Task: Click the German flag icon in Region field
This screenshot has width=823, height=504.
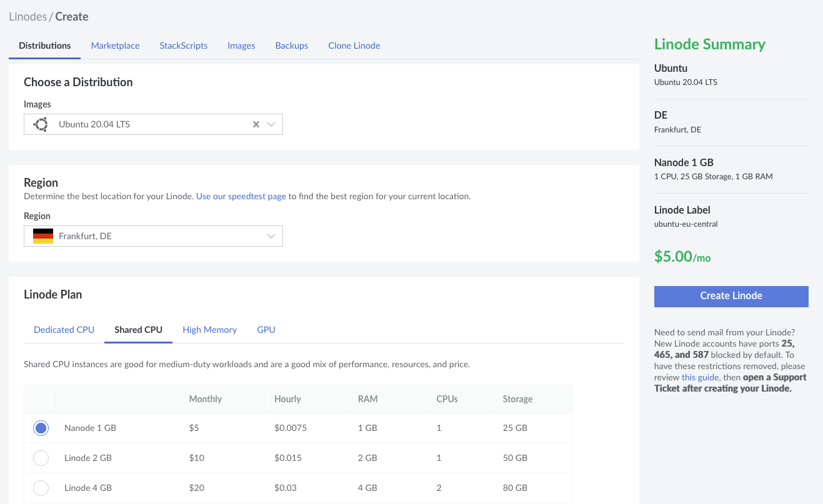Action: coord(43,236)
